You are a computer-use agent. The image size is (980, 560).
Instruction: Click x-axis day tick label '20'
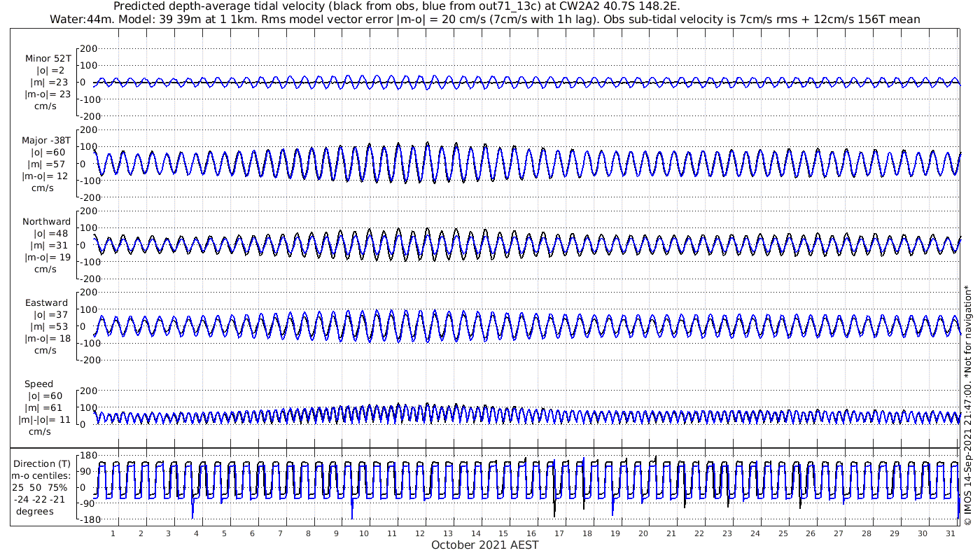[x=643, y=533]
